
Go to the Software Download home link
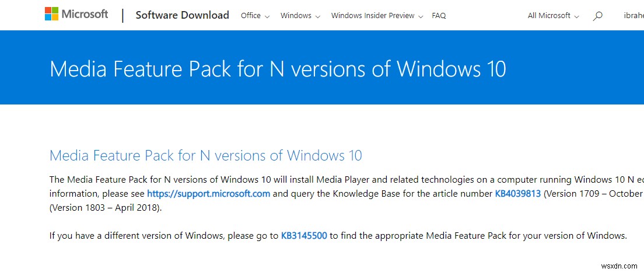[182, 15]
